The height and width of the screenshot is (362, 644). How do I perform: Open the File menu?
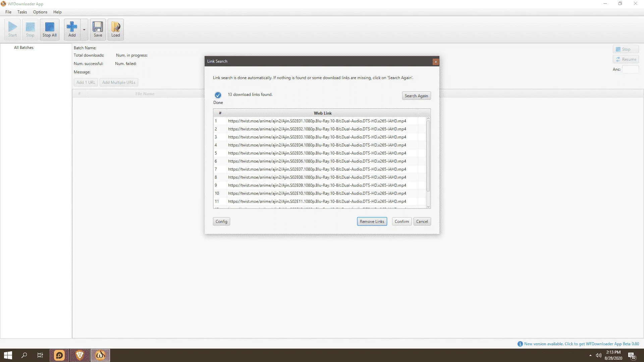(x=8, y=12)
